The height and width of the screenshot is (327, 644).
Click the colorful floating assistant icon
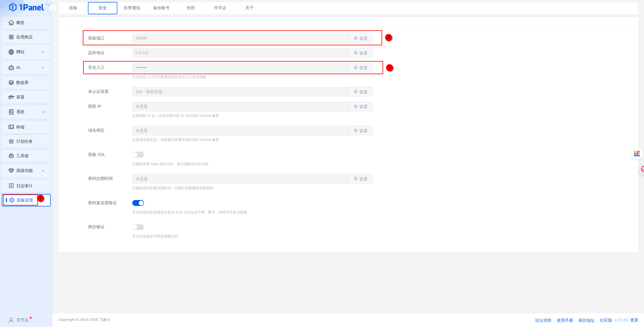[637, 153]
